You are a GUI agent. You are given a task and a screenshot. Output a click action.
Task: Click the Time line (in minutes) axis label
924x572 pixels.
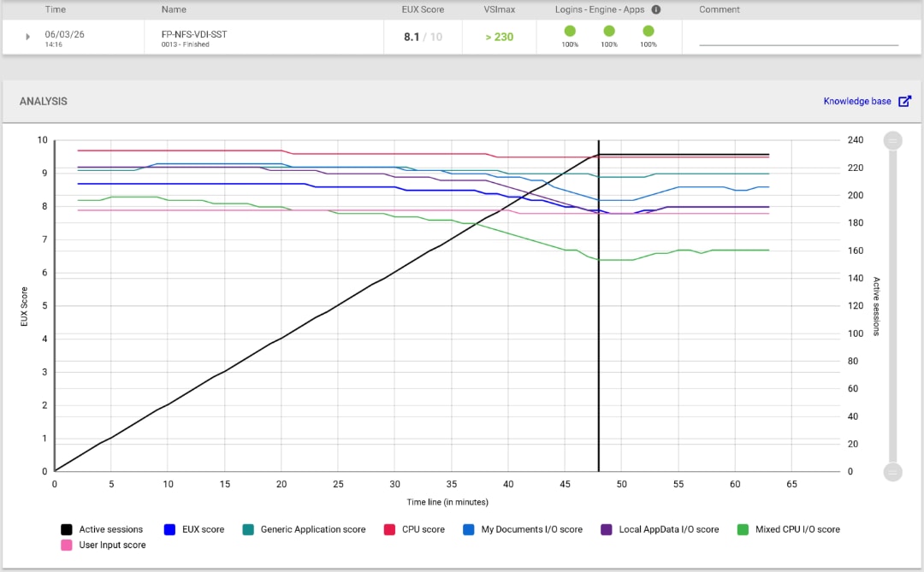pos(447,503)
